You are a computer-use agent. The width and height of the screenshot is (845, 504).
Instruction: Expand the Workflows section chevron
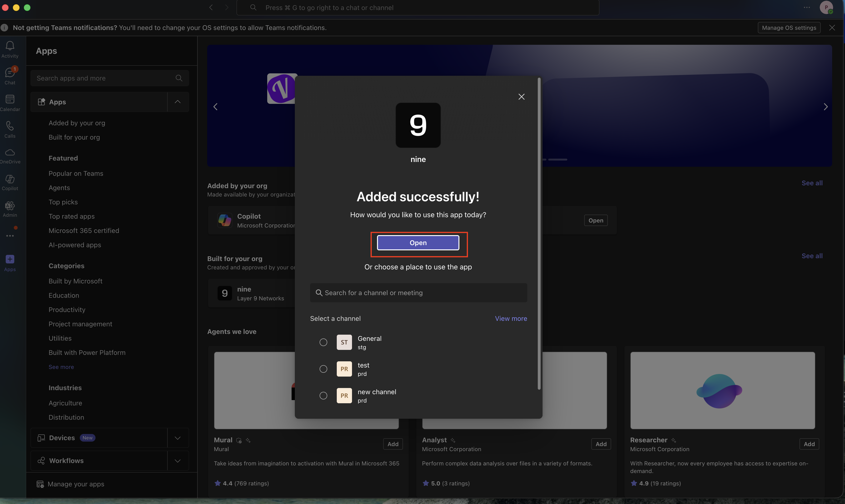pos(178,461)
